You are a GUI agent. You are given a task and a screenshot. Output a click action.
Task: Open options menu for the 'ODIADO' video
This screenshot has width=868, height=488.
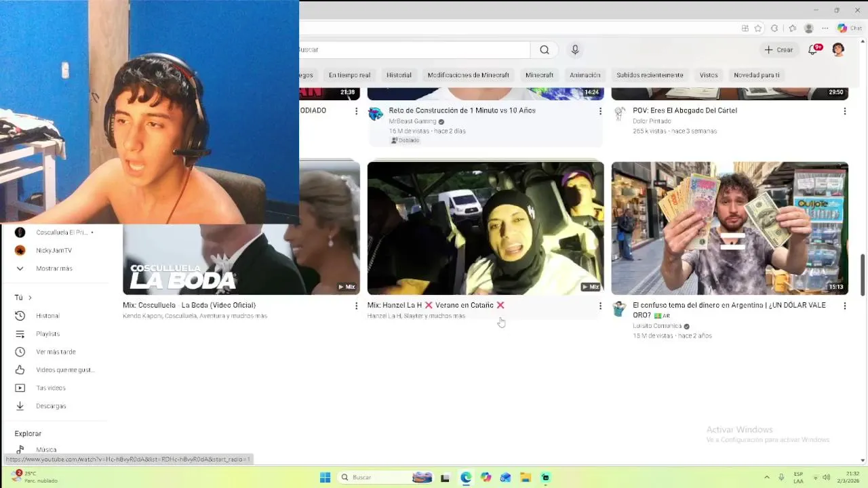coord(356,111)
